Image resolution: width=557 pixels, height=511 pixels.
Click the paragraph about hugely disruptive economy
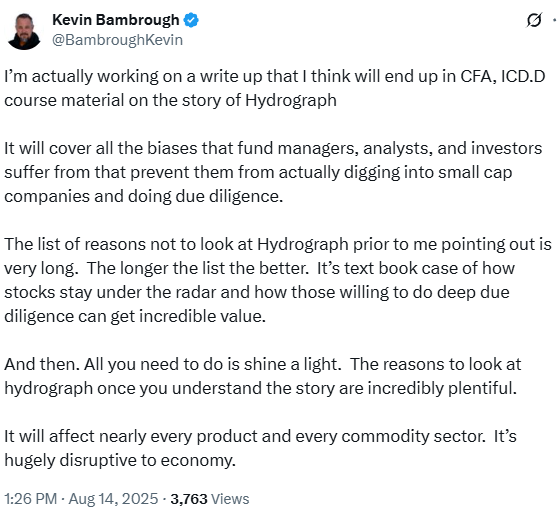coord(260,448)
